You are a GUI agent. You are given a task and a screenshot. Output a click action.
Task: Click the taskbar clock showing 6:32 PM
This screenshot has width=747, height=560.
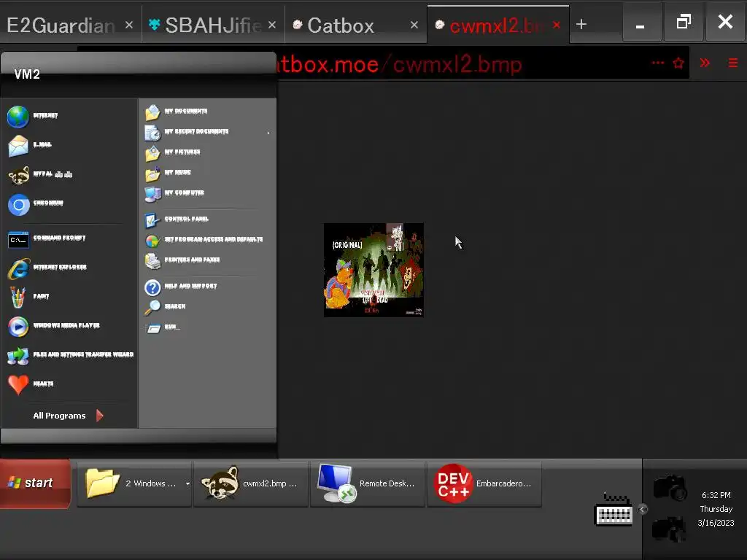(716, 495)
